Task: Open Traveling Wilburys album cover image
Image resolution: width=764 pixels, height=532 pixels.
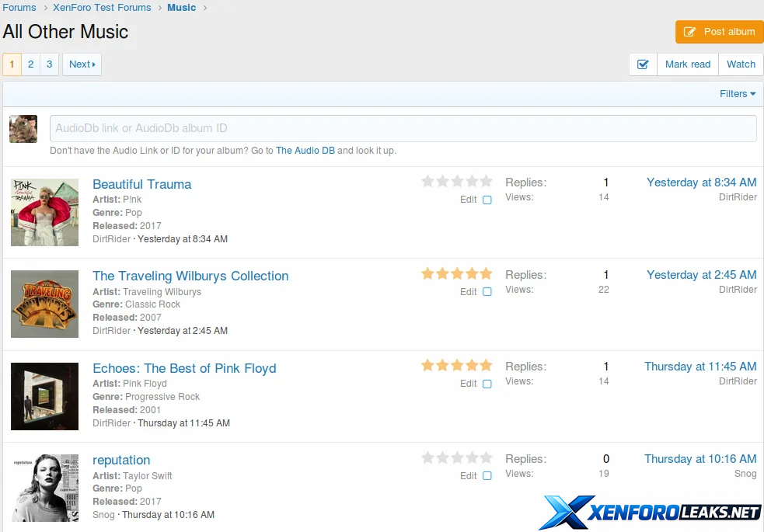Action: pos(45,304)
